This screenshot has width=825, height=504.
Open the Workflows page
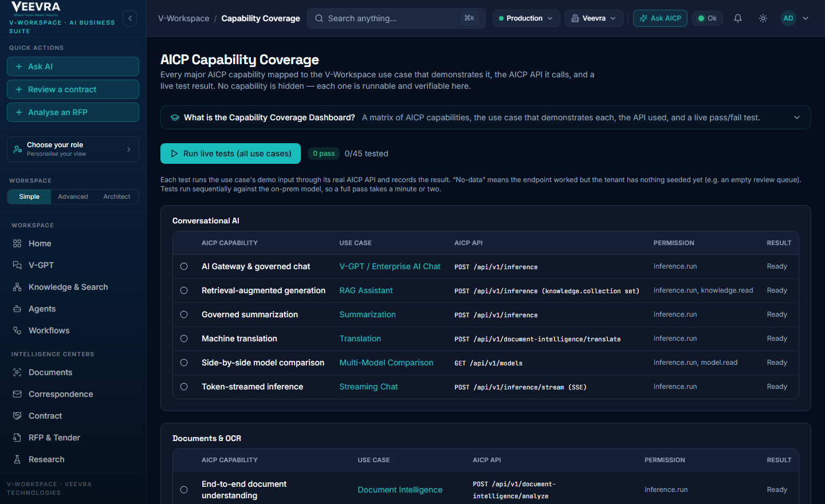[73, 330]
